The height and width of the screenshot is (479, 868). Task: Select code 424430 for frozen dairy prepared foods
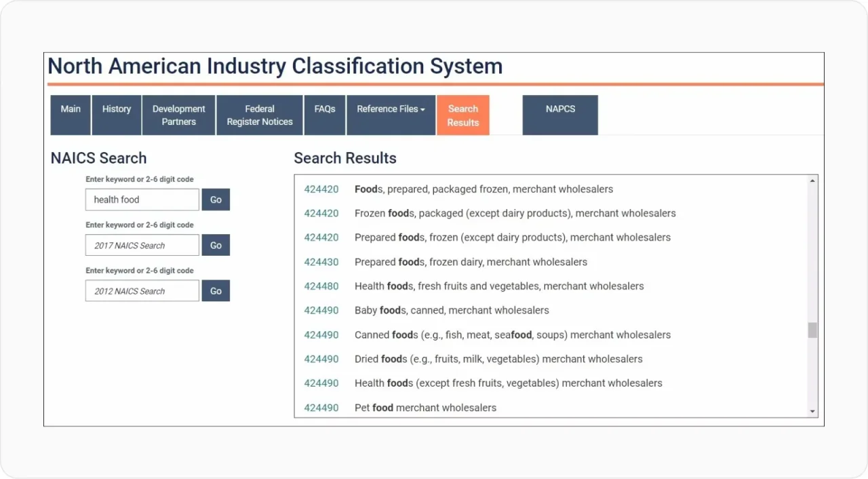click(x=321, y=261)
